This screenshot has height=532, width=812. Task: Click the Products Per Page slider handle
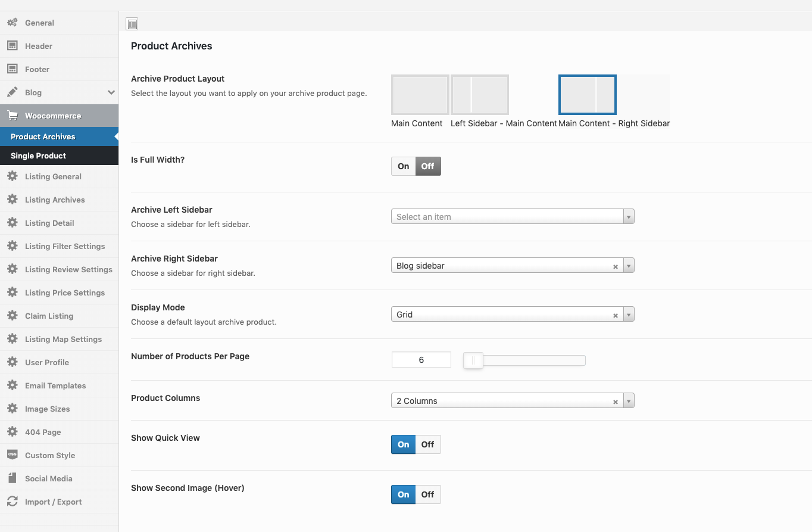point(473,360)
